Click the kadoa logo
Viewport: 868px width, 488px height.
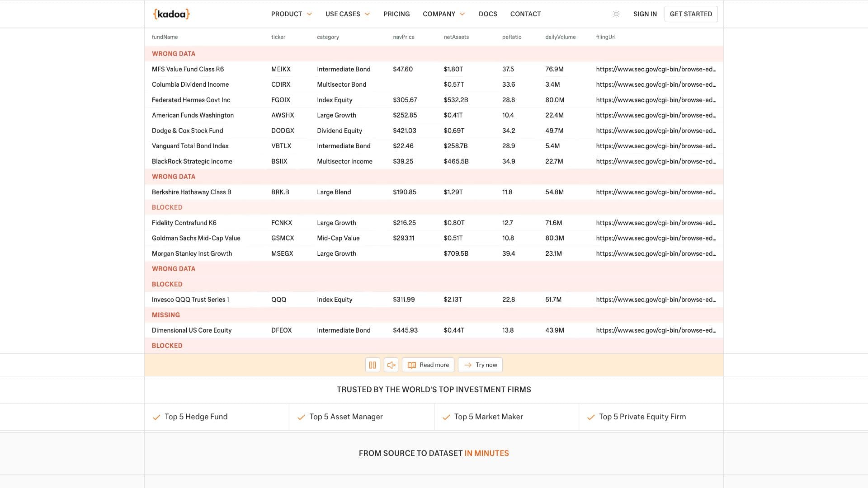(x=171, y=14)
